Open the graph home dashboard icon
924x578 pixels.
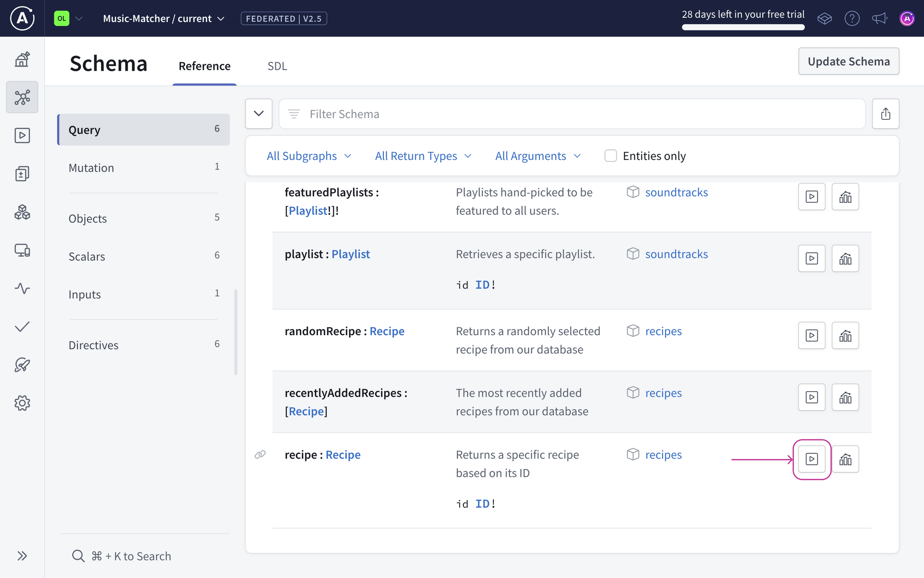pos(22,59)
